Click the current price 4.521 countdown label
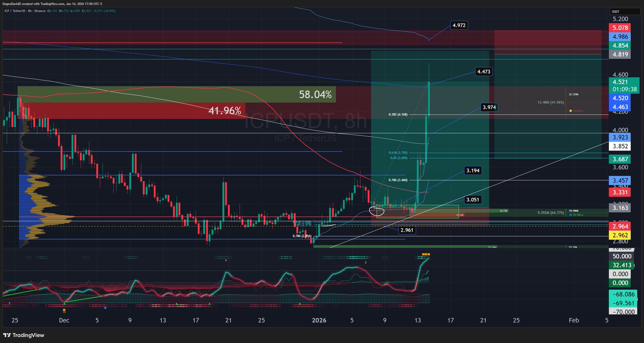This screenshot has height=343, width=644. point(625,86)
